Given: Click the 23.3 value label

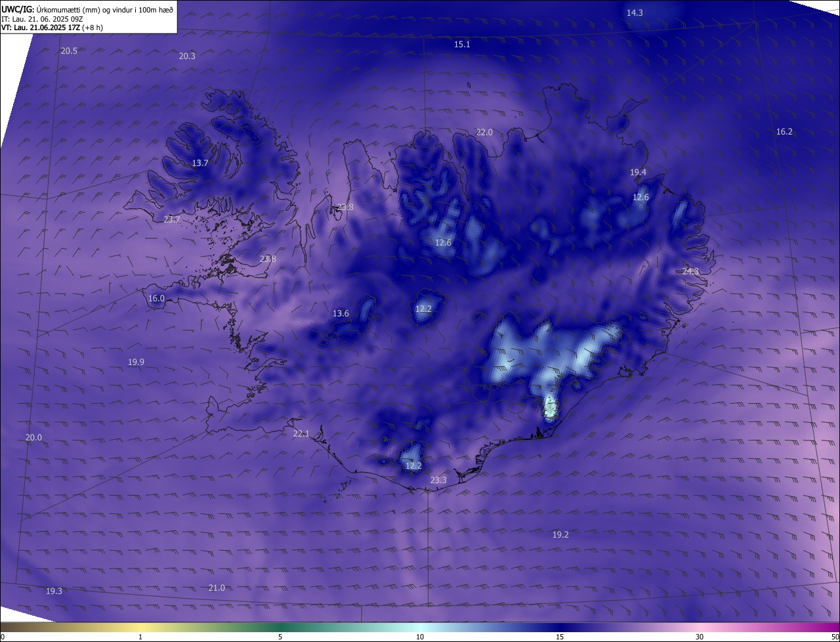Looking at the screenshot, I should pos(438,480).
